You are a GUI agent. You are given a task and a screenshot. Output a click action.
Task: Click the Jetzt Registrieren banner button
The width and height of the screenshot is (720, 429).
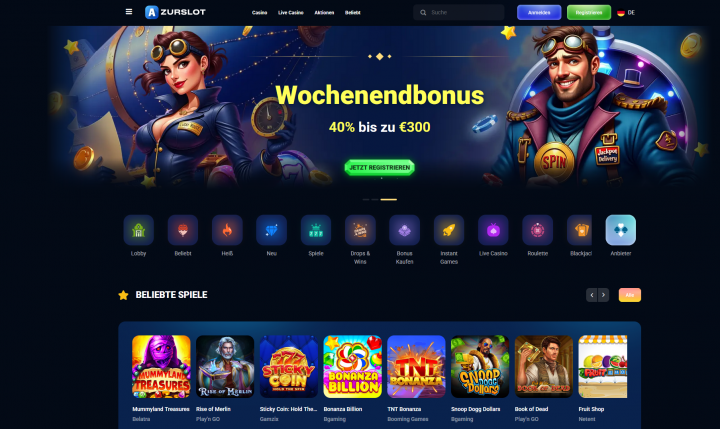point(380,168)
